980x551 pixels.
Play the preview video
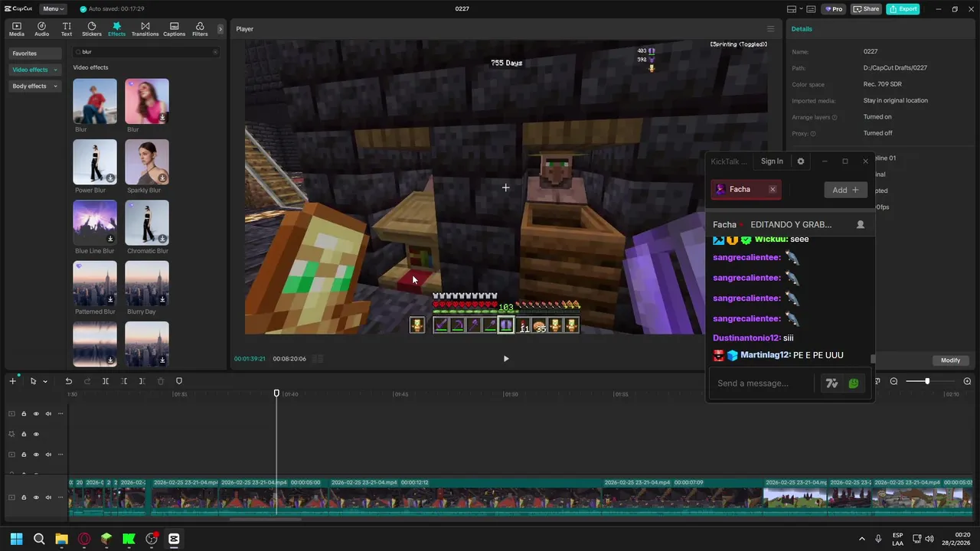pyautogui.click(x=506, y=358)
